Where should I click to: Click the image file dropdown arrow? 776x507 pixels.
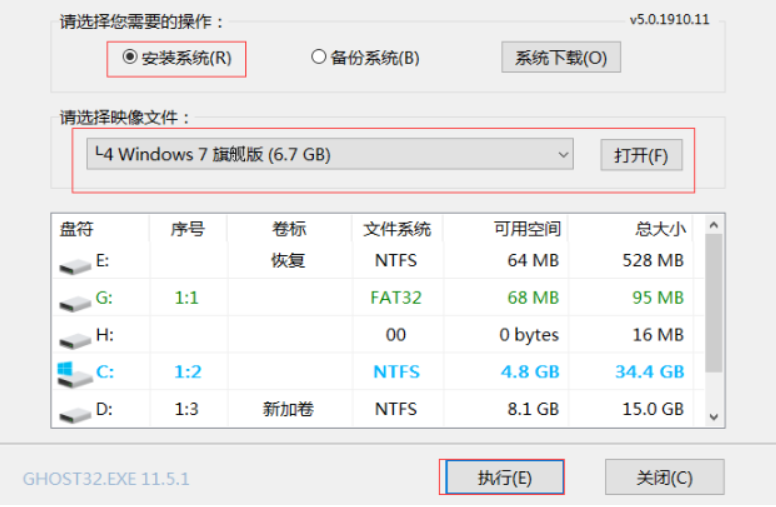click(x=563, y=154)
